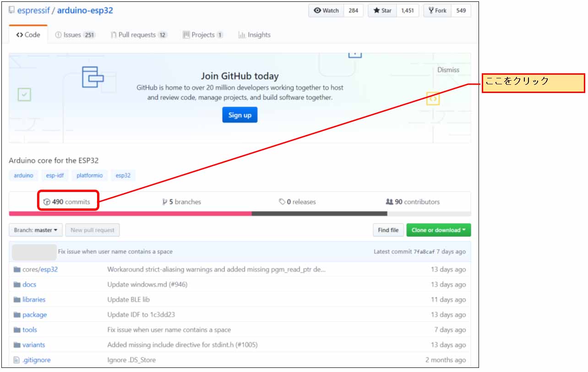
Task: Click the .gitignore file icon
Action: 17,360
